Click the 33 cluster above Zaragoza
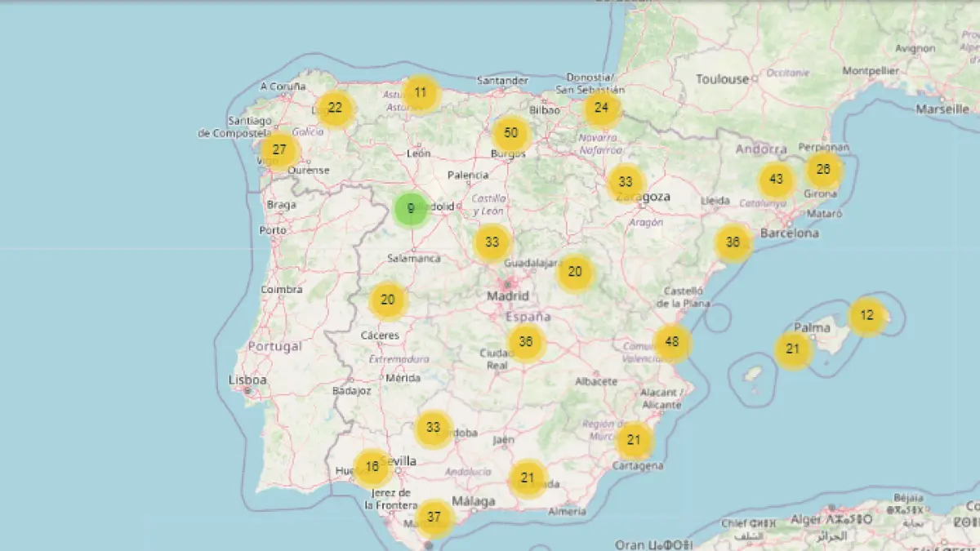The height and width of the screenshot is (551, 980). click(x=626, y=182)
